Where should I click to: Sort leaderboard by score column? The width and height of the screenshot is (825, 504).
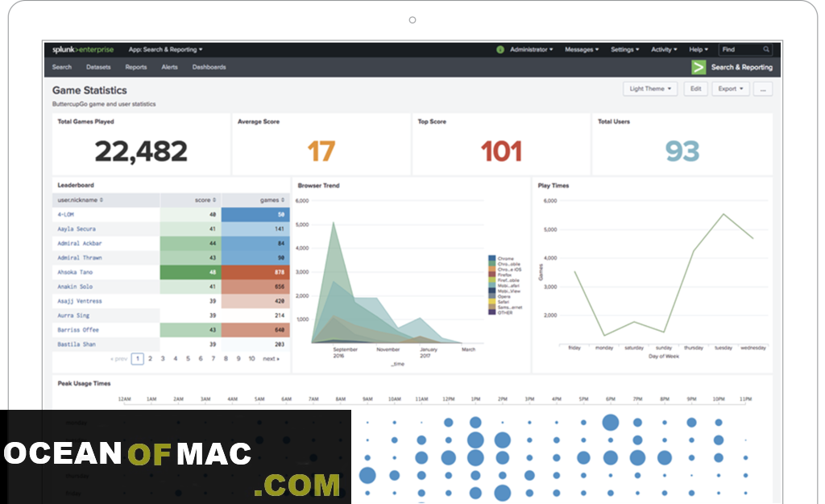tap(205, 200)
